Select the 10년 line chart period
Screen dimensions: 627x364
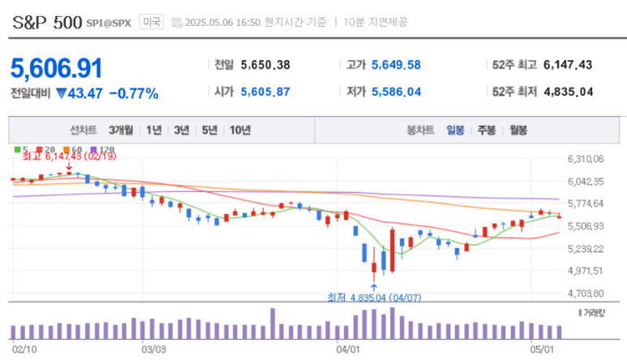pos(240,130)
